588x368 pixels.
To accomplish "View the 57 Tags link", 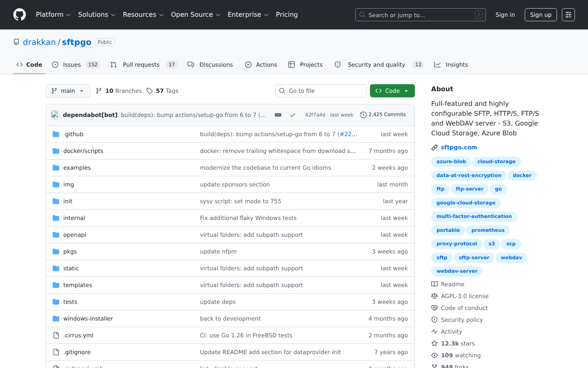I will pyautogui.click(x=163, y=91).
